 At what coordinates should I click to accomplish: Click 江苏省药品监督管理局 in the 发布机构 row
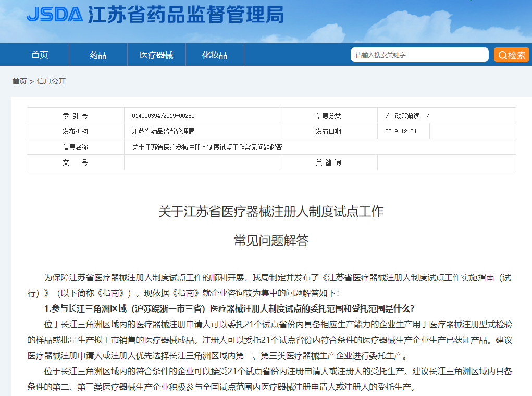[163, 131]
